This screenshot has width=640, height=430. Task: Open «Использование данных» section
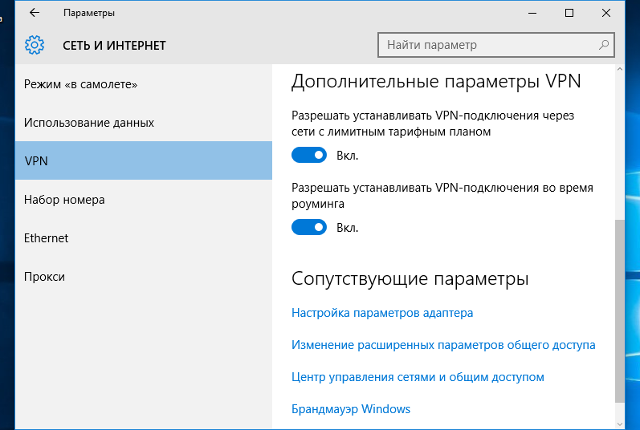click(89, 122)
